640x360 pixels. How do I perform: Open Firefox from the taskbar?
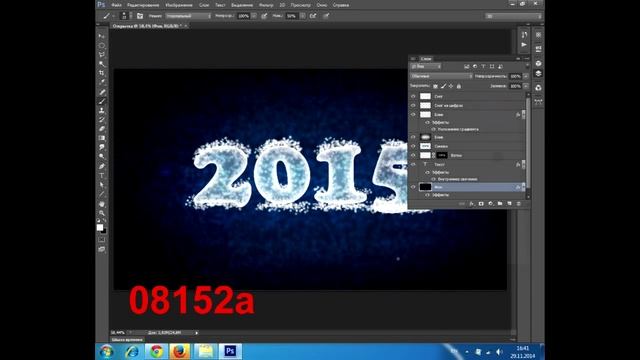(180, 351)
